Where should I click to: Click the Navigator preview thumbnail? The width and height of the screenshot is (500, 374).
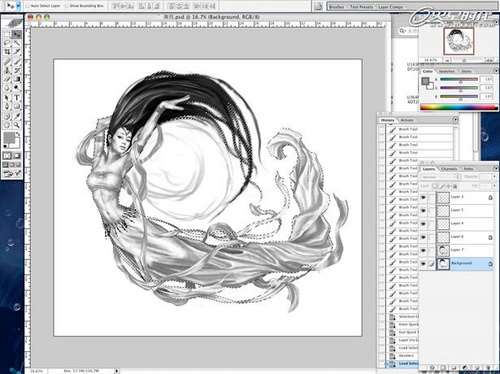pos(459,41)
